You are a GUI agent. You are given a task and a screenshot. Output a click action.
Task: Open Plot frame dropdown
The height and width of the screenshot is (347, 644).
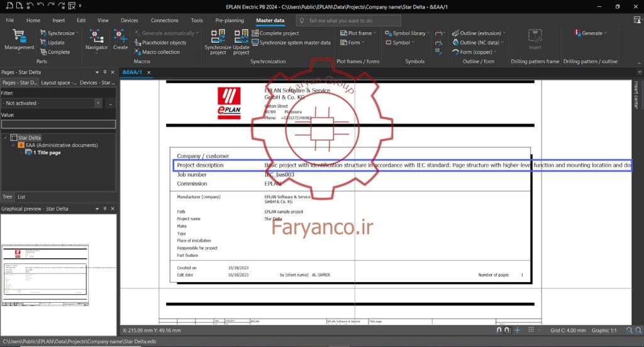(358, 33)
